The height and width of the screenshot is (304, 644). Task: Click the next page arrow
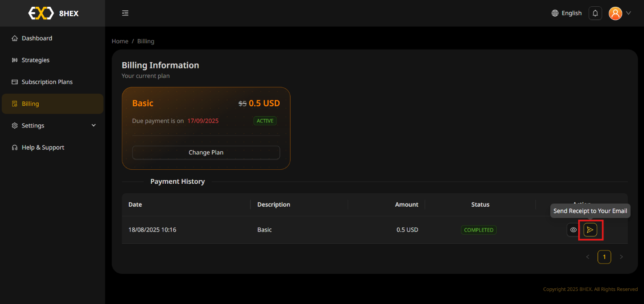click(x=621, y=257)
